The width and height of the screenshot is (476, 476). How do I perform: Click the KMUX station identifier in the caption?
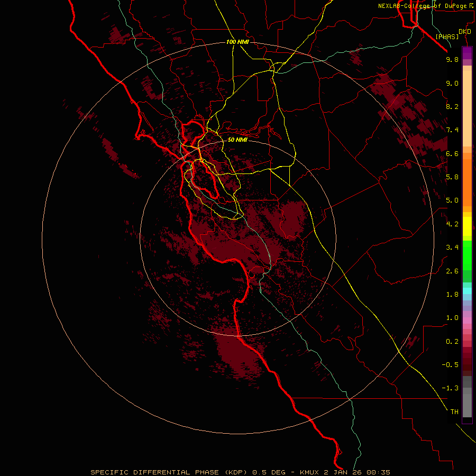309,472
